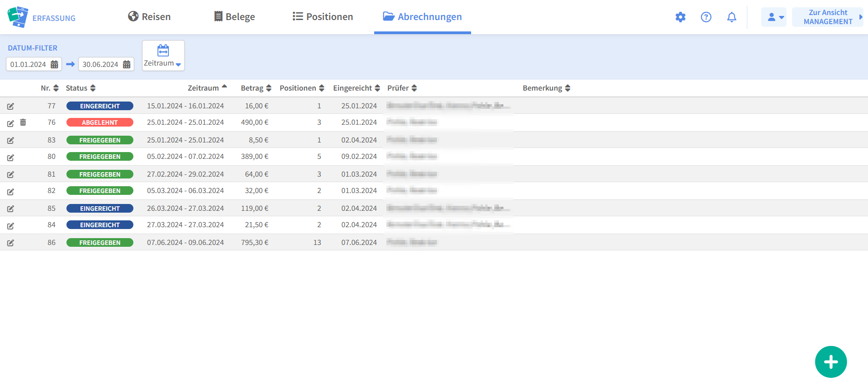Screen dimensions: 868x382
Task: Edit settlement number 80
Action: [x=10, y=157]
